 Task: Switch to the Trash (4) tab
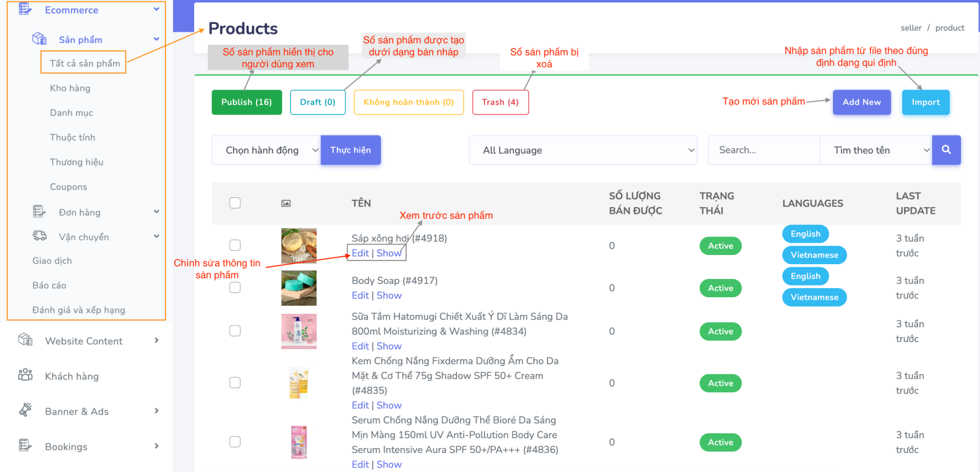pyautogui.click(x=500, y=102)
